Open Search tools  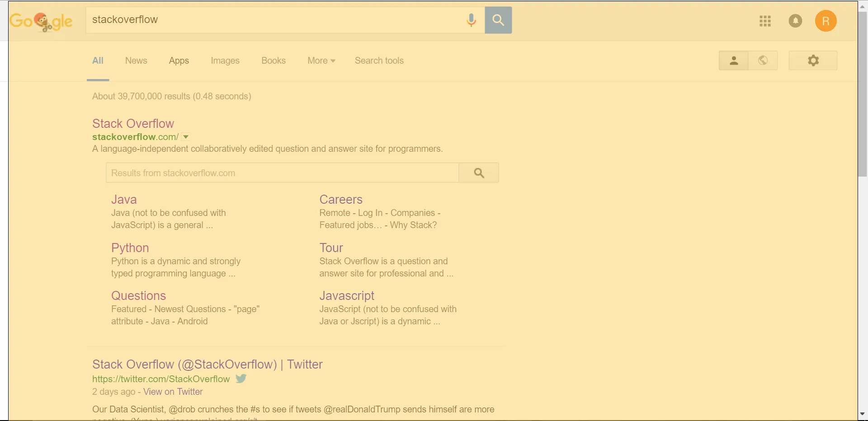point(379,61)
